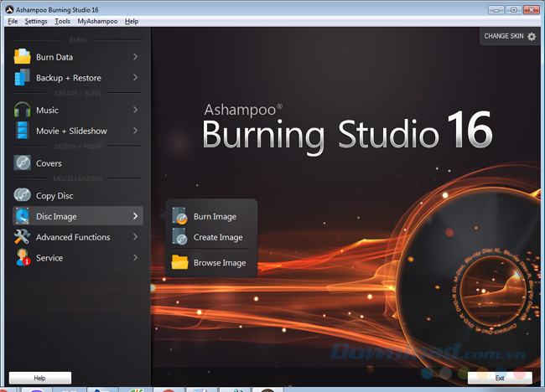Click the Movie + Slideshow film icon
Viewport: 545px width, 392px height.
[22, 131]
